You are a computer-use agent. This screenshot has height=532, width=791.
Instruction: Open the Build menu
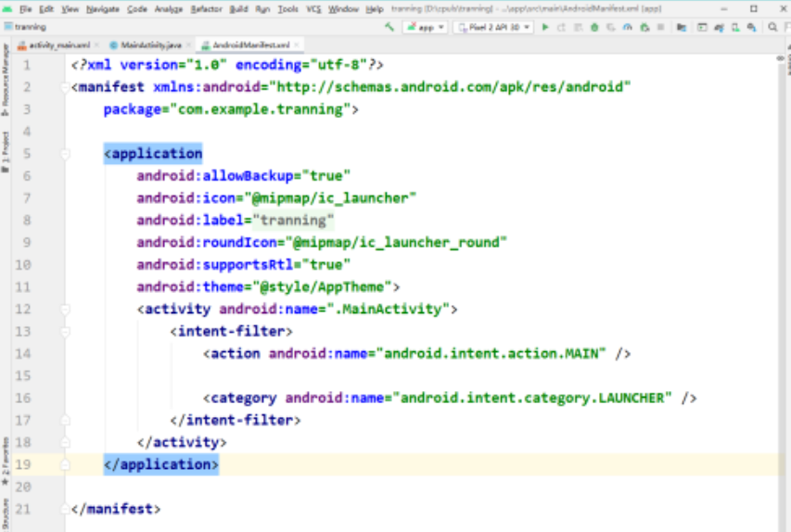[238, 9]
